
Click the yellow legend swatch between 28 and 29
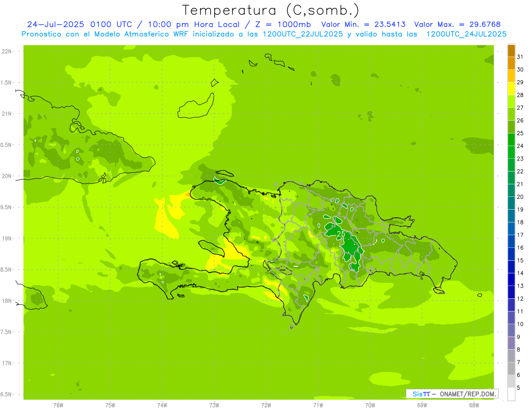click(x=511, y=89)
